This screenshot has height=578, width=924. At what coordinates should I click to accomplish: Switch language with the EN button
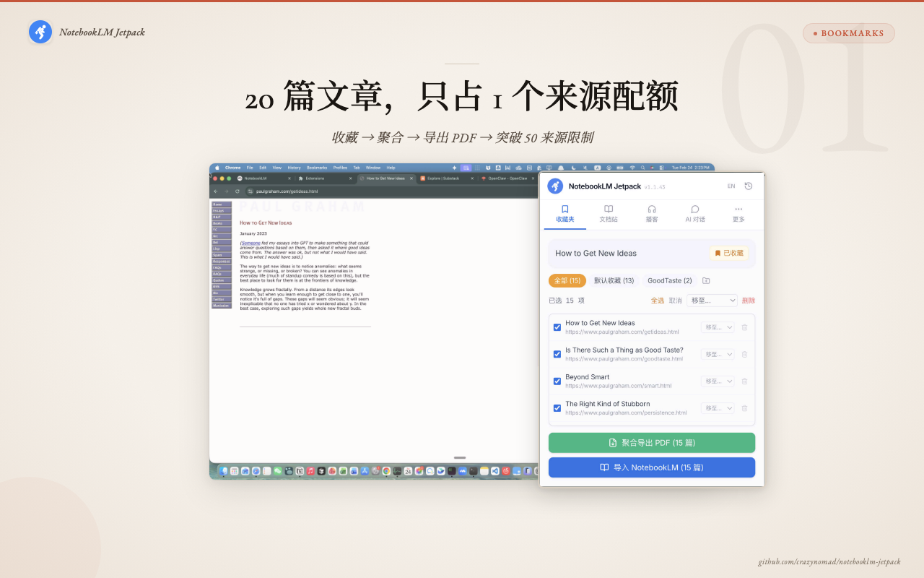coord(731,186)
